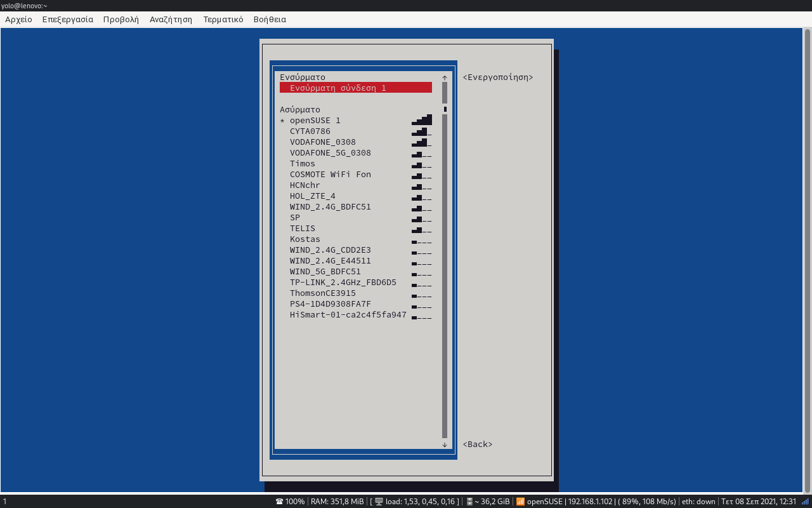The height and width of the screenshot is (508, 812).
Task: Click the yolo@lenovo:~ window title
Action: point(24,5)
